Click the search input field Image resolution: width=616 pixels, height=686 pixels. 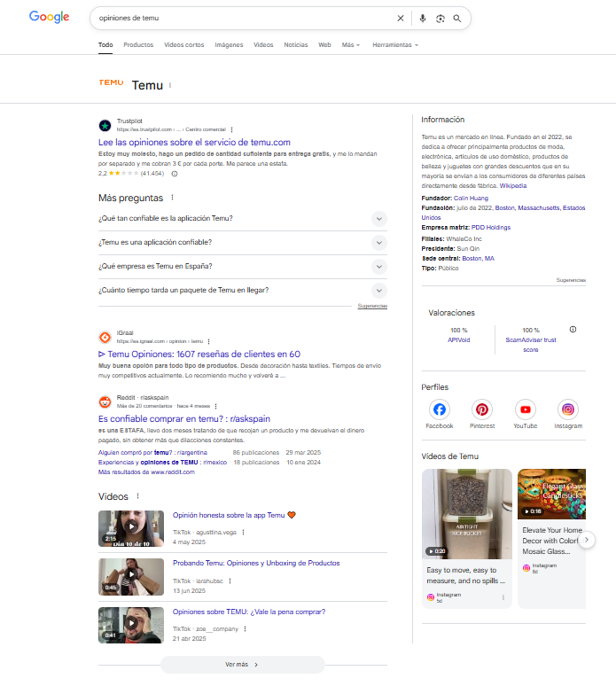(239, 18)
